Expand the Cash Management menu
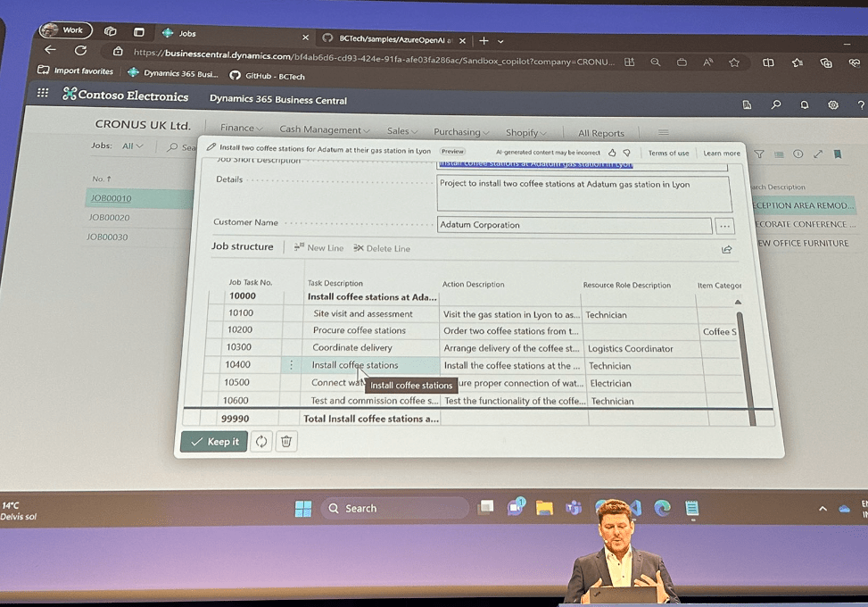 pyautogui.click(x=325, y=130)
